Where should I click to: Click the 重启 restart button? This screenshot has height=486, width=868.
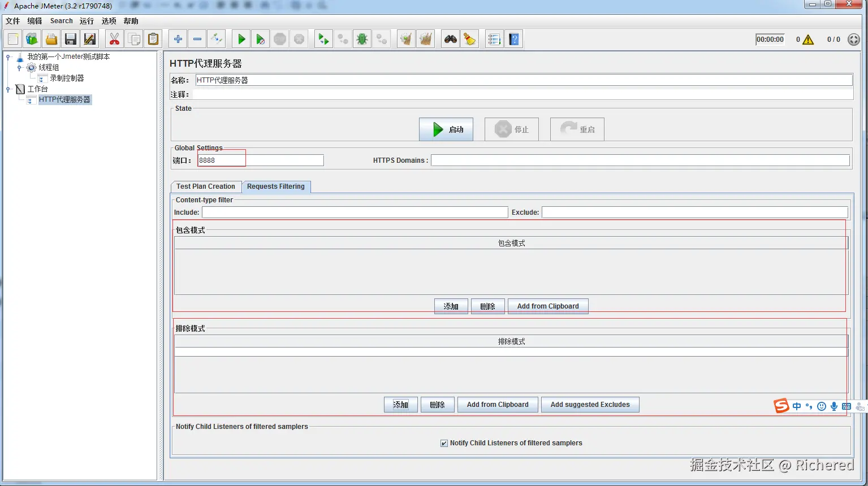click(x=577, y=129)
